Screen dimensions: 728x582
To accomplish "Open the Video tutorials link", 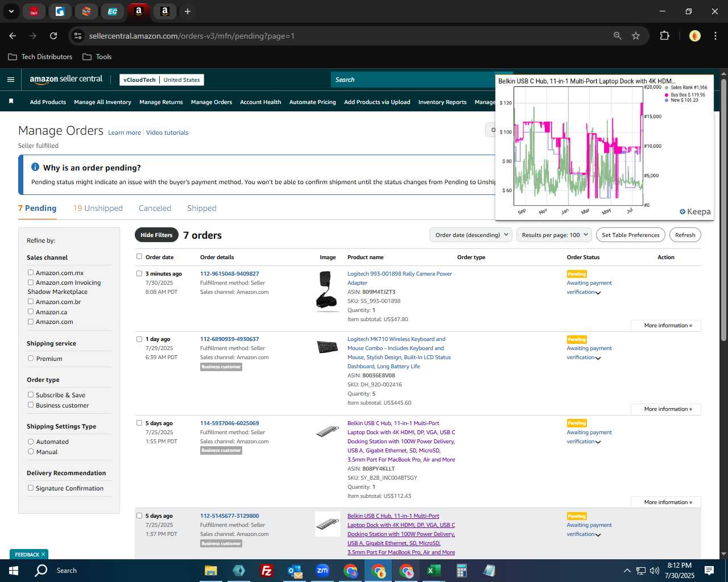I will 167,132.
